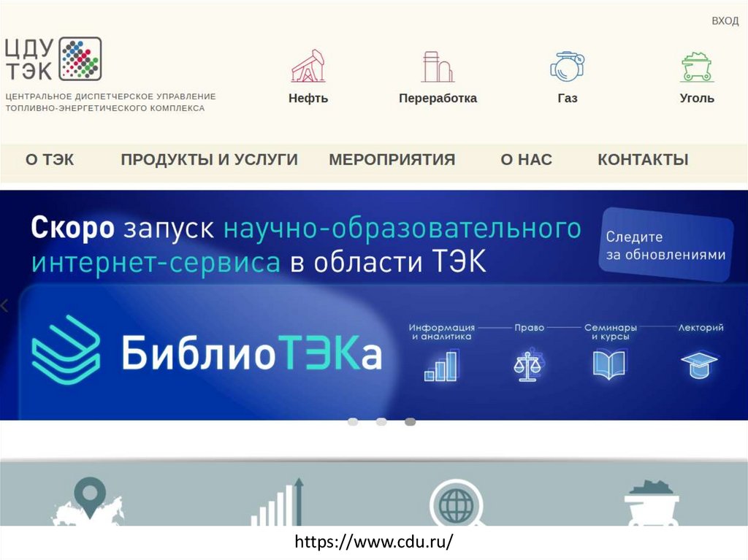Click the rising bar chart arrow icon
Screen dimensions: 748x560
point(278,502)
